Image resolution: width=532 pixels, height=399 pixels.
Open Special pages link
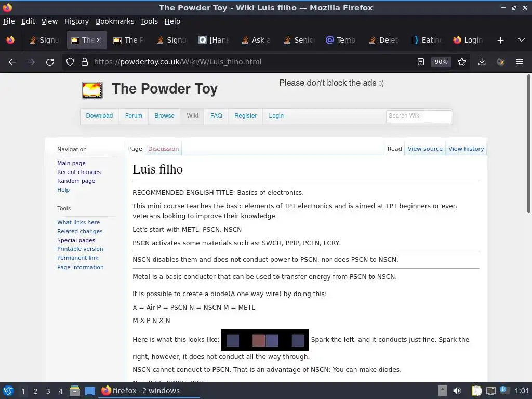click(76, 240)
